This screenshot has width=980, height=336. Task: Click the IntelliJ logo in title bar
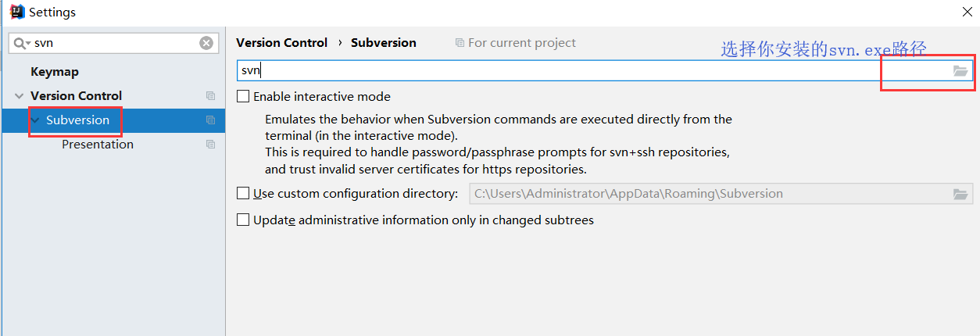pyautogui.click(x=16, y=12)
